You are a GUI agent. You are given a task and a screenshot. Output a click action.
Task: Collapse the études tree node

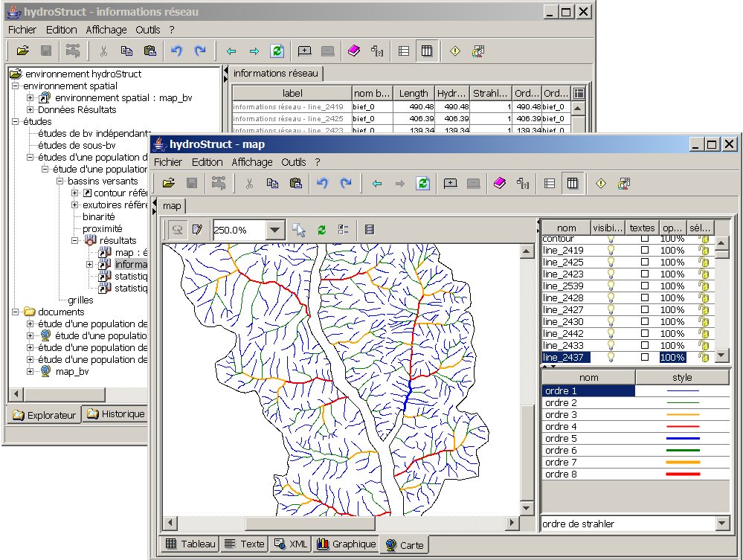15,121
